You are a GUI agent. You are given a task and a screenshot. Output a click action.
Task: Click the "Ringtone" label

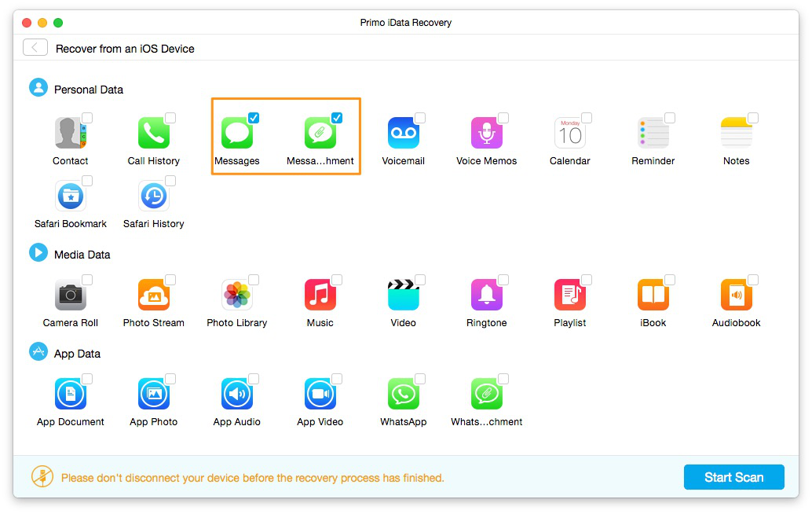(x=487, y=323)
